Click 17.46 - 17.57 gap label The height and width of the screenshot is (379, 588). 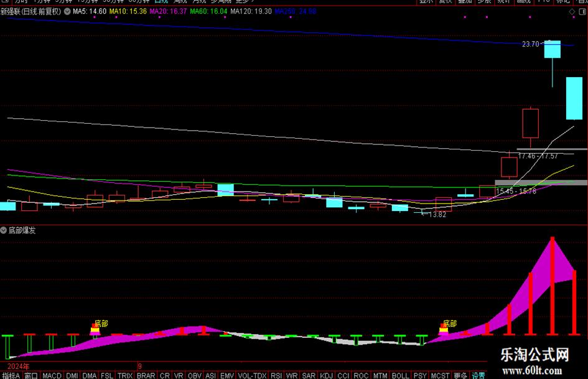(x=538, y=156)
